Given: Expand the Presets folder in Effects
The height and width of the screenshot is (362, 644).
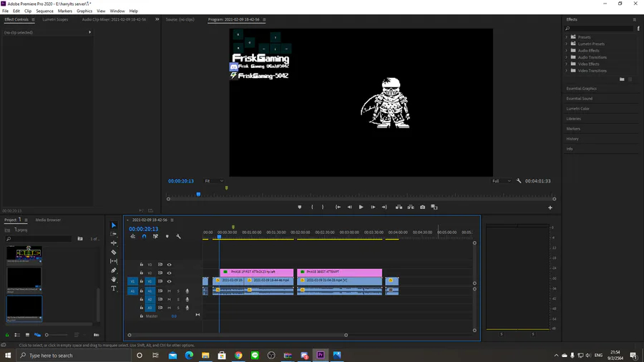Looking at the screenshot, I should 567,37.
